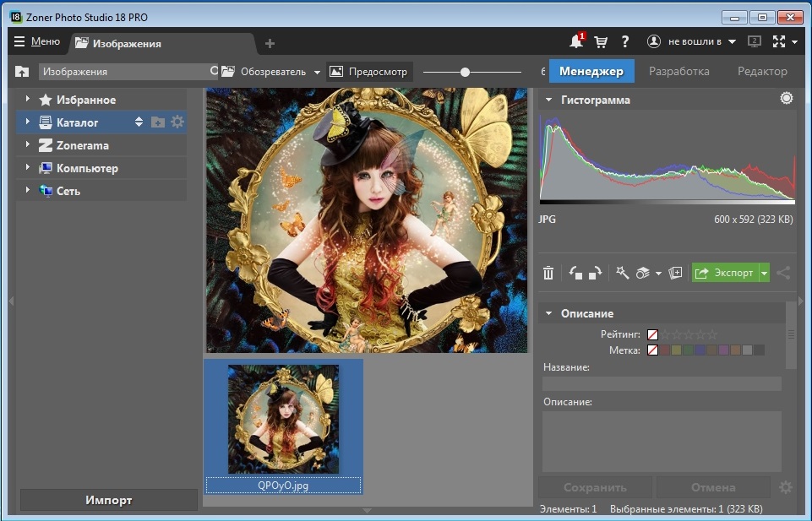
Task: Click the magic wand quick fix icon
Action: point(622,273)
